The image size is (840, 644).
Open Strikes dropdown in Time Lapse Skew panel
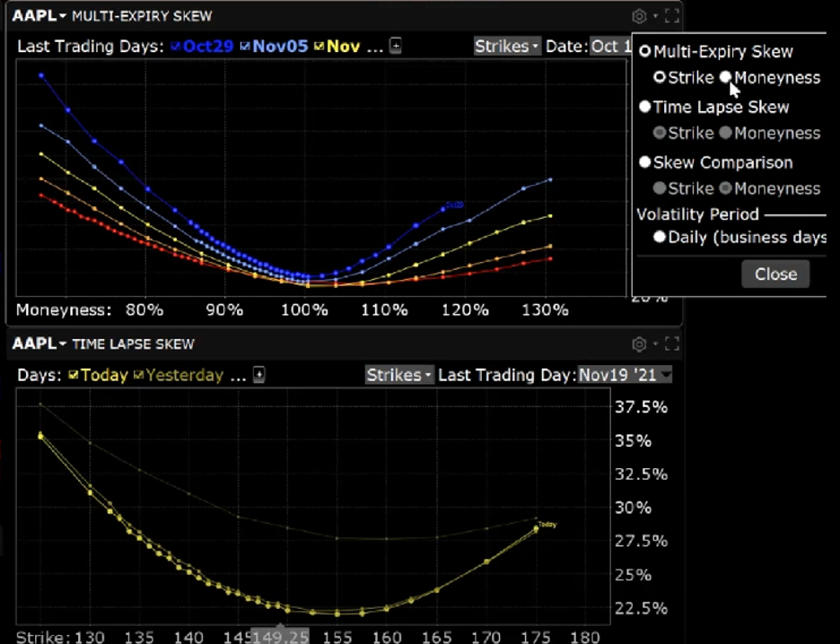tap(399, 375)
